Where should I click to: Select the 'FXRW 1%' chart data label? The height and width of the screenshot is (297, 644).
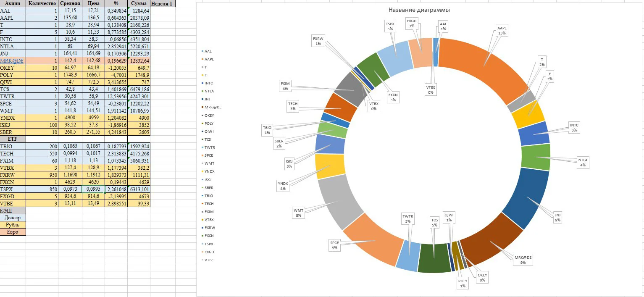318,41
